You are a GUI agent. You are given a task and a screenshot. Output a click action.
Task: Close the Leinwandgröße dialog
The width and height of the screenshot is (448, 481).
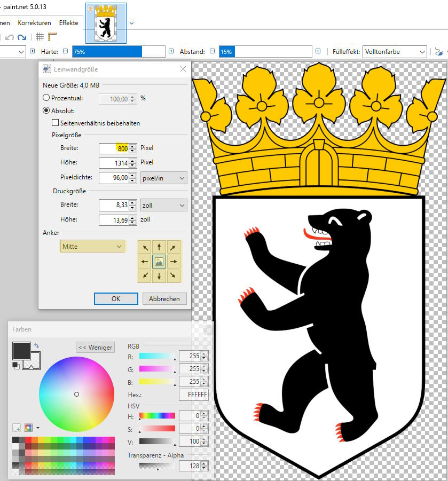point(183,69)
